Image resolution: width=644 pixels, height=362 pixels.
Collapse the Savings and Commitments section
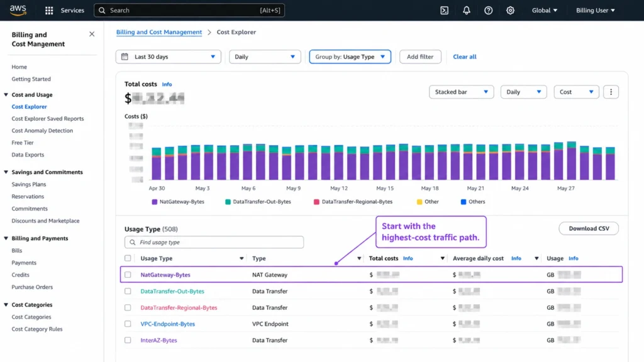click(6, 172)
